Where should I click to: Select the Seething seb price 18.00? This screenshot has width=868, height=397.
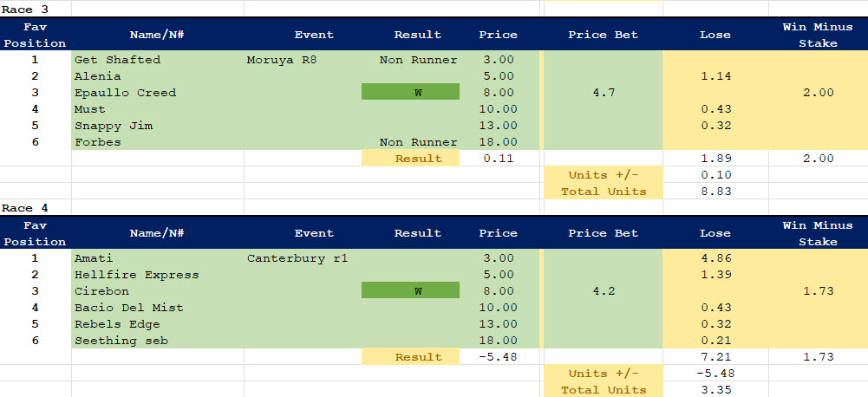(x=498, y=341)
